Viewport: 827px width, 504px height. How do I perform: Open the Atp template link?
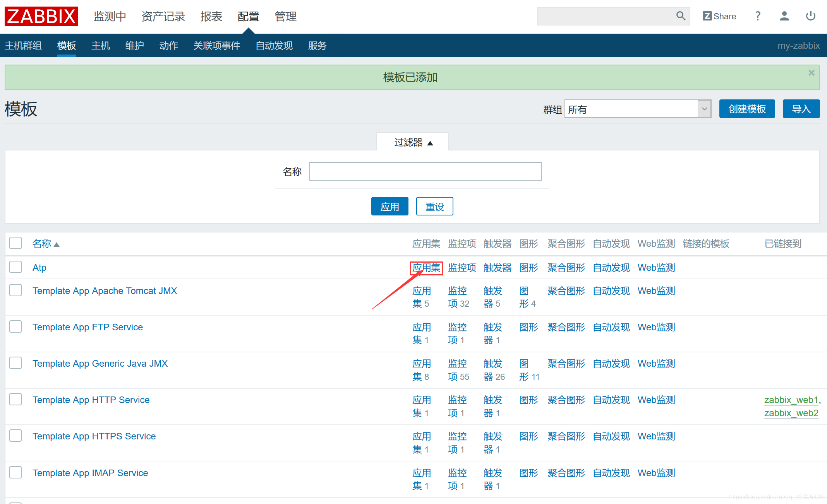tap(39, 268)
